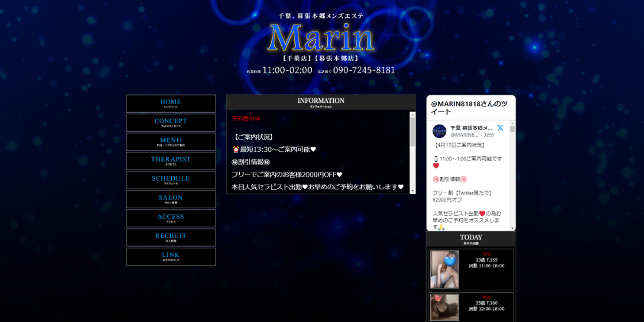Click the phone number 090-7245-8181
Viewport: 644px width, 322px height.
click(x=364, y=70)
